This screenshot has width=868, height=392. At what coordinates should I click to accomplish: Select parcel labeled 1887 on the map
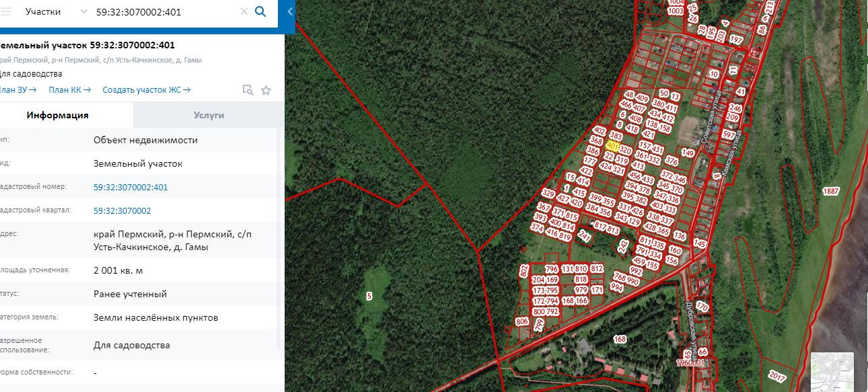point(831,192)
